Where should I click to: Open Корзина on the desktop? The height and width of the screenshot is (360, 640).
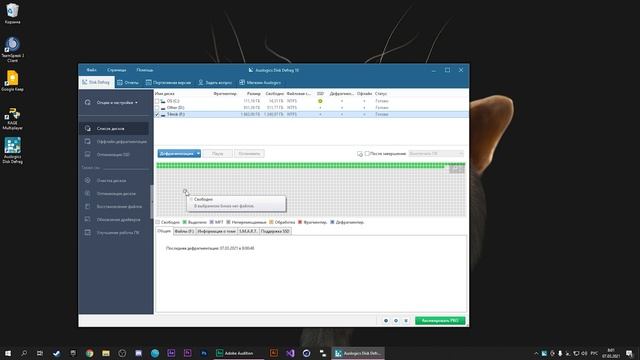[12, 13]
